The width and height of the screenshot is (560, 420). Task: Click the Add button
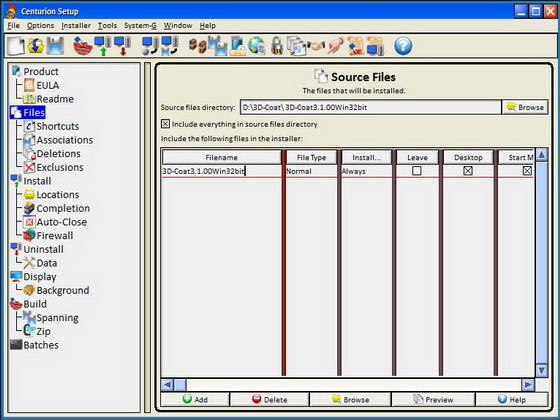195,399
